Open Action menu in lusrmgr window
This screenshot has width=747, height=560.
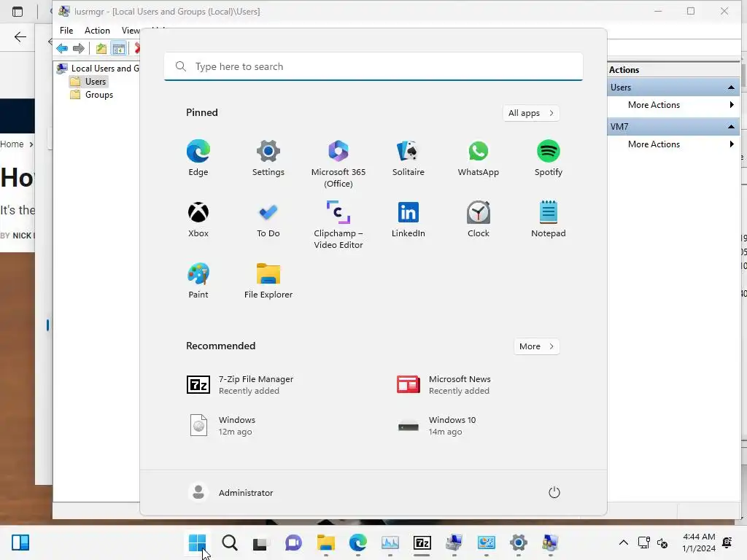pyautogui.click(x=97, y=31)
